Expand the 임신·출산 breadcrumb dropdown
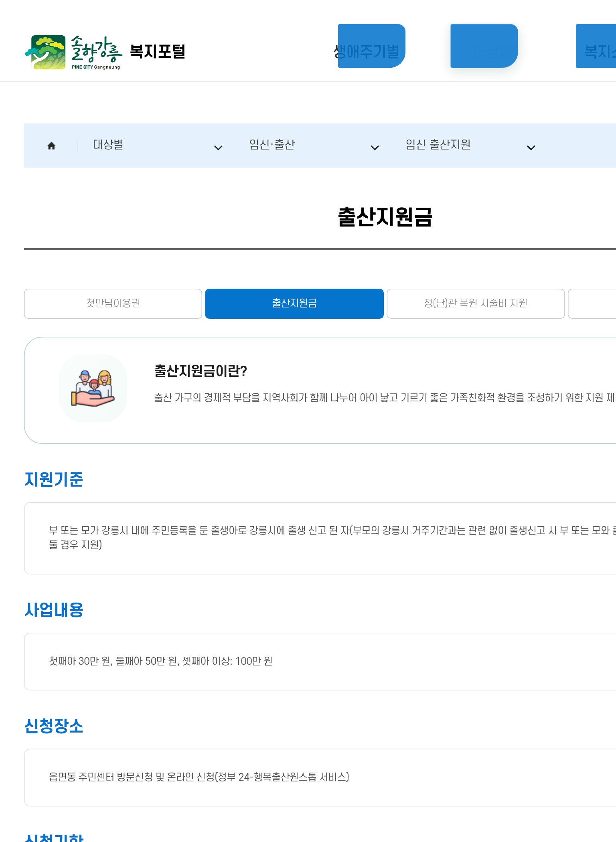 click(314, 145)
